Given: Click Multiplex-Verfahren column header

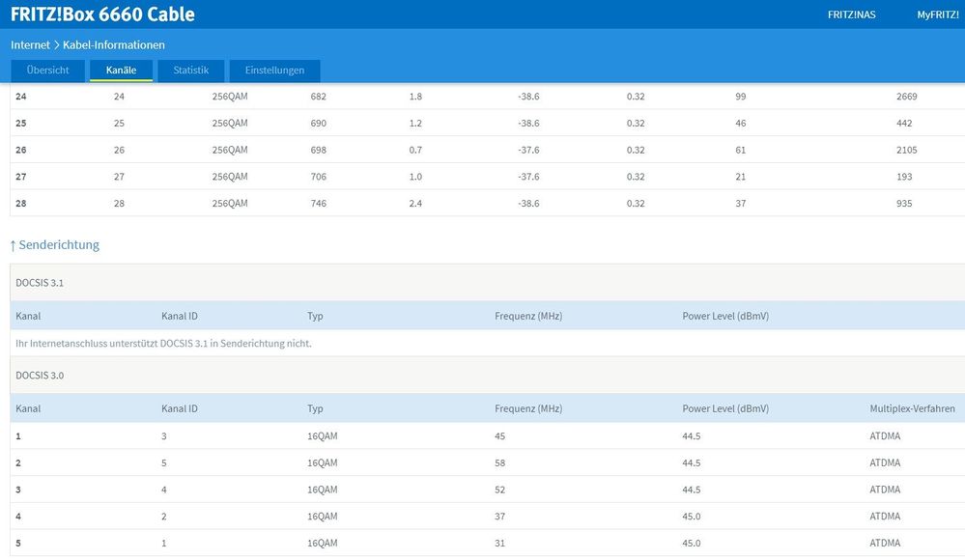Looking at the screenshot, I should [912, 408].
